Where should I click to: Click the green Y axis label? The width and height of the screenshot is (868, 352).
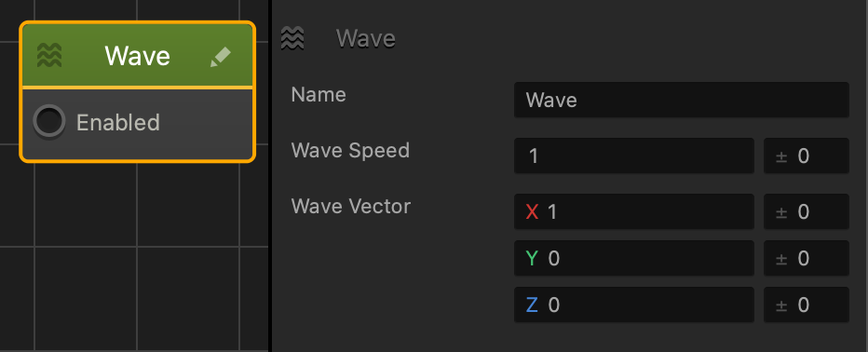tap(532, 258)
